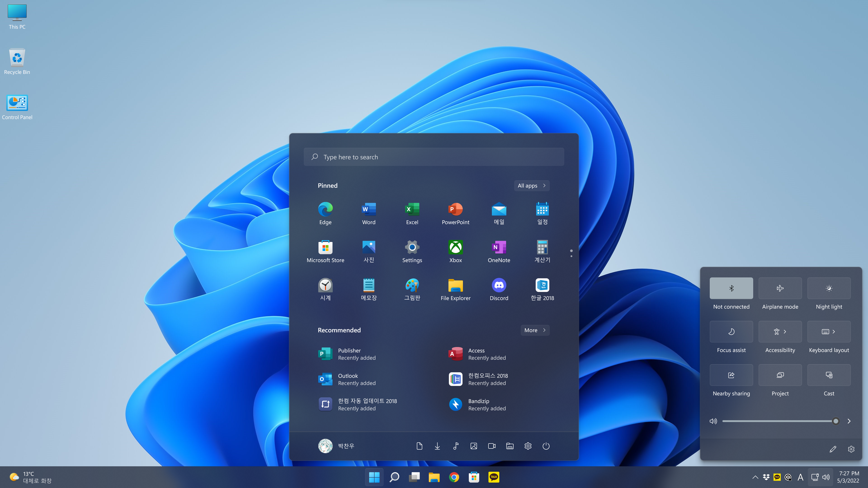The height and width of the screenshot is (488, 868).
Task: Open OneNote pinned app
Action: 499,252
